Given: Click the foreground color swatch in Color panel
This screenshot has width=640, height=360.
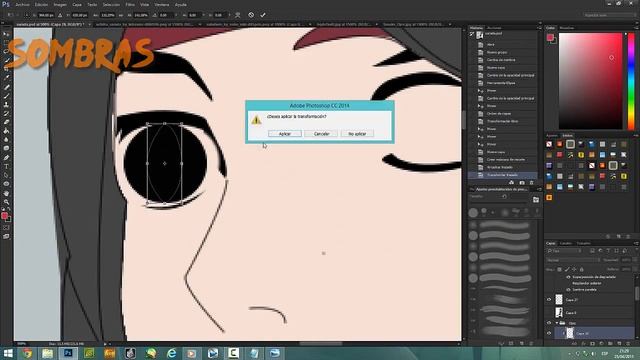Looking at the screenshot, I should [550, 38].
